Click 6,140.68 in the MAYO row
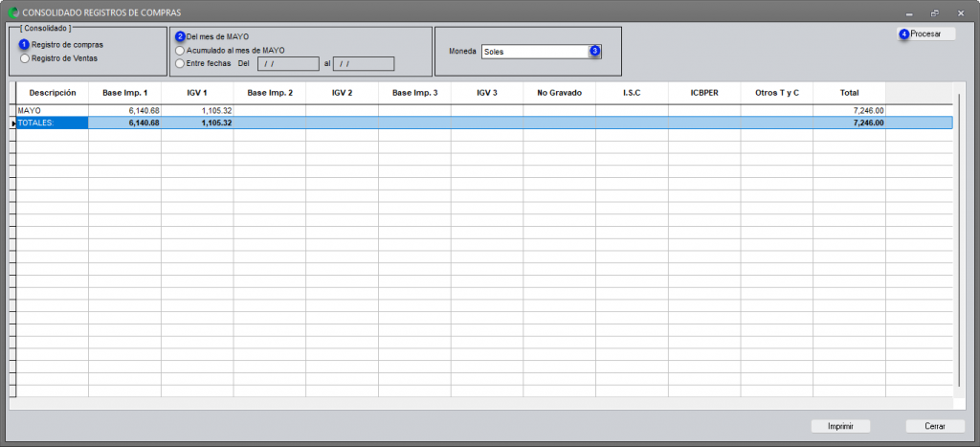 (144, 111)
